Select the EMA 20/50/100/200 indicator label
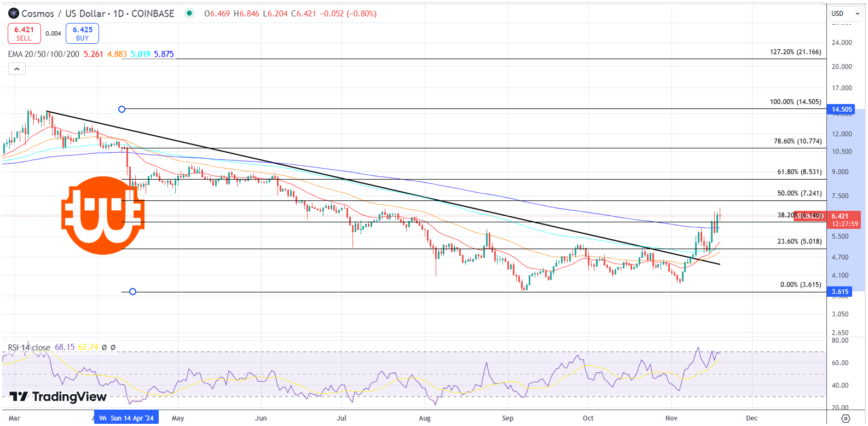 click(43, 54)
